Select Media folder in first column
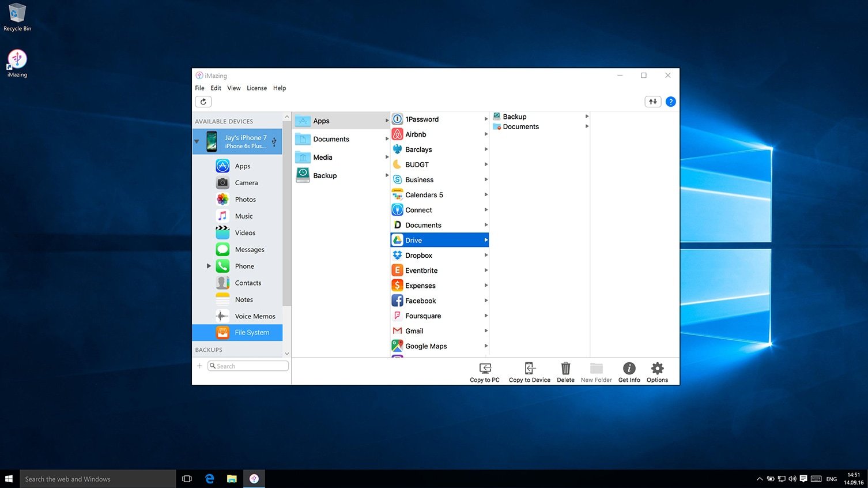This screenshot has width=868, height=488. coord(341,157)
